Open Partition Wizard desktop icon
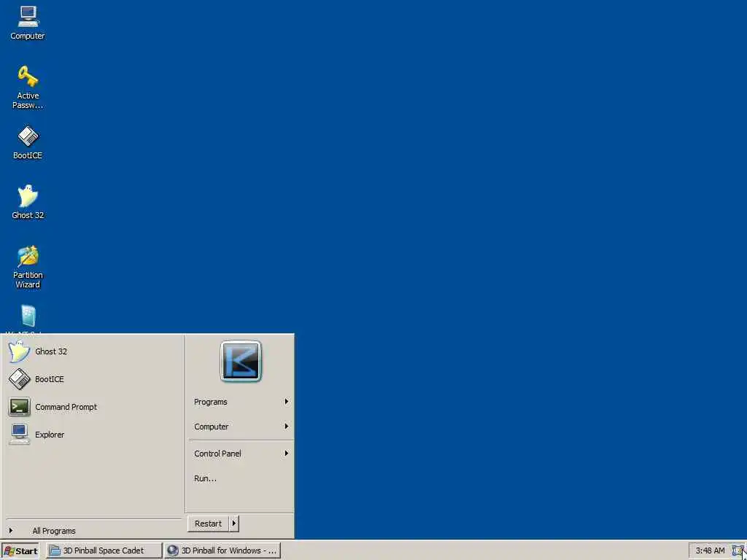The width and height of the screenshot is (747, 560). pos(28,267)
